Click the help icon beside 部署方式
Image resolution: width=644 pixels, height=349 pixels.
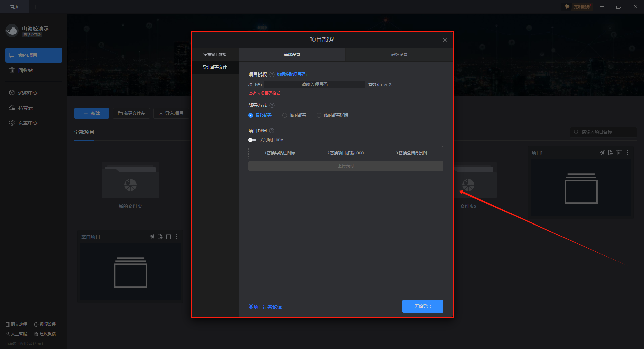[x=272, y=105]
